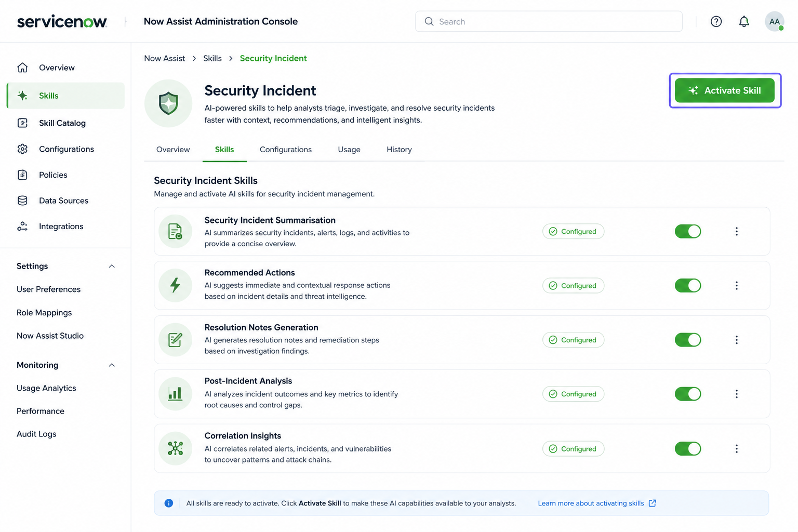The height and width of the screenshot is (532, 798).
Task: Open Role Mappings settings
Action: [x=44, y=313]
